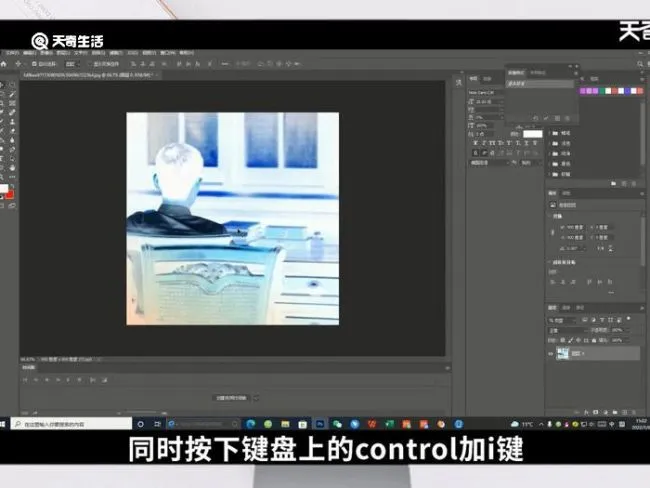Toggle lock position icon in Layers panel

coord(578,340)
